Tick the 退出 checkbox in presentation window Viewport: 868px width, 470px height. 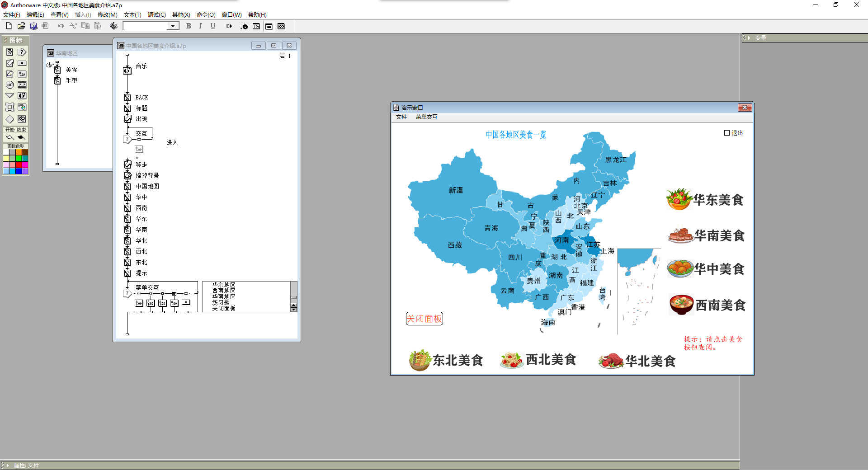coord(727,133)
